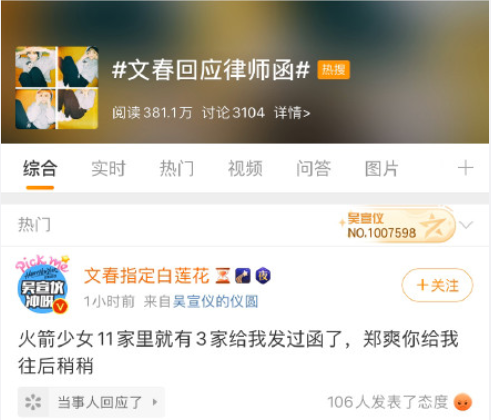Tap the purple 夜 hexagon badge

[263, 276]
